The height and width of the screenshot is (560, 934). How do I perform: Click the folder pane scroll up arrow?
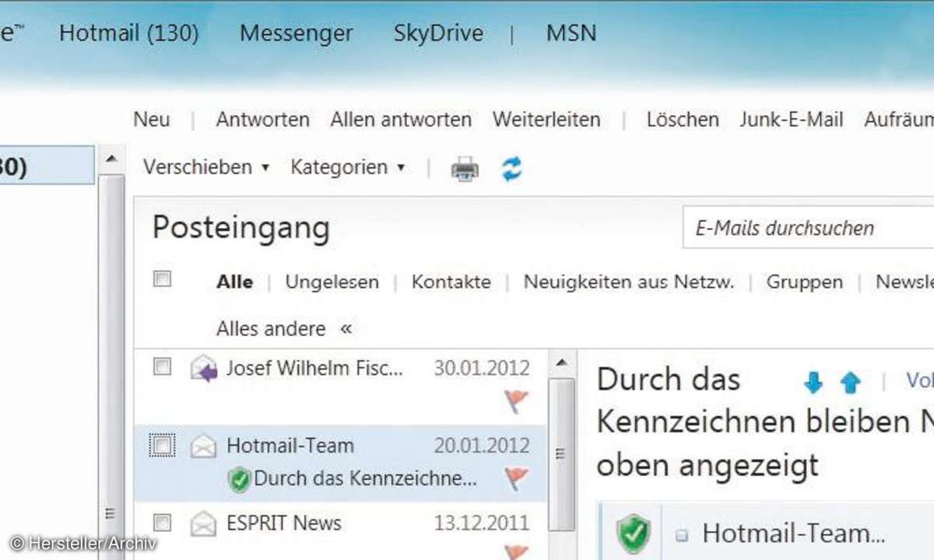pos(111,160)
